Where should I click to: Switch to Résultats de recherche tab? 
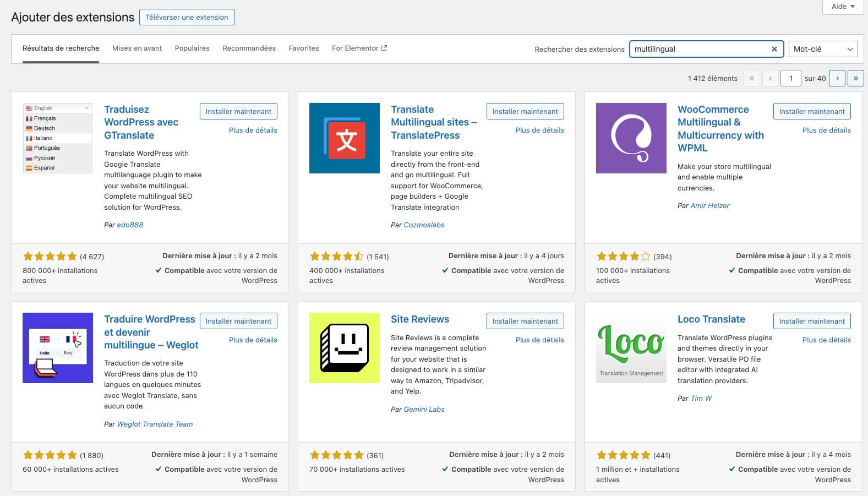tap(61, 48)
